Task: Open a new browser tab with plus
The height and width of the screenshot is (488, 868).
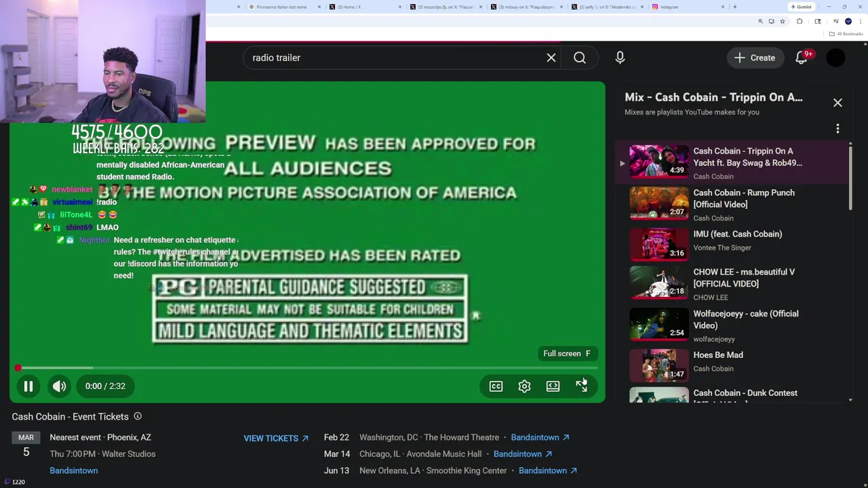Action: (x=734, y=7)
